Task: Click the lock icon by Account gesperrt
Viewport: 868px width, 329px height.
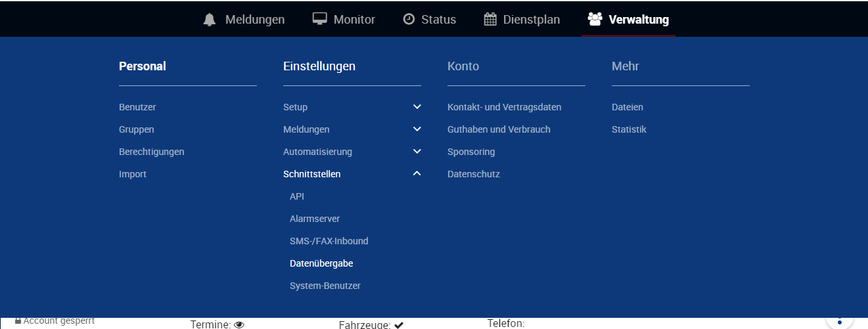Action: click(x=18, y=321)
